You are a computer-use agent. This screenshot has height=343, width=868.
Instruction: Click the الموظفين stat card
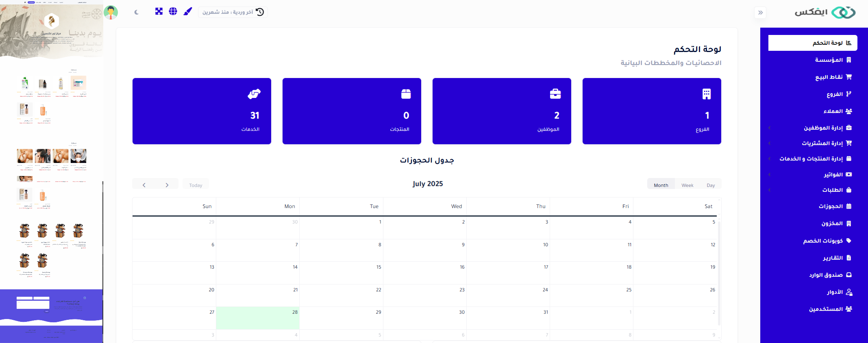[502, 111]
